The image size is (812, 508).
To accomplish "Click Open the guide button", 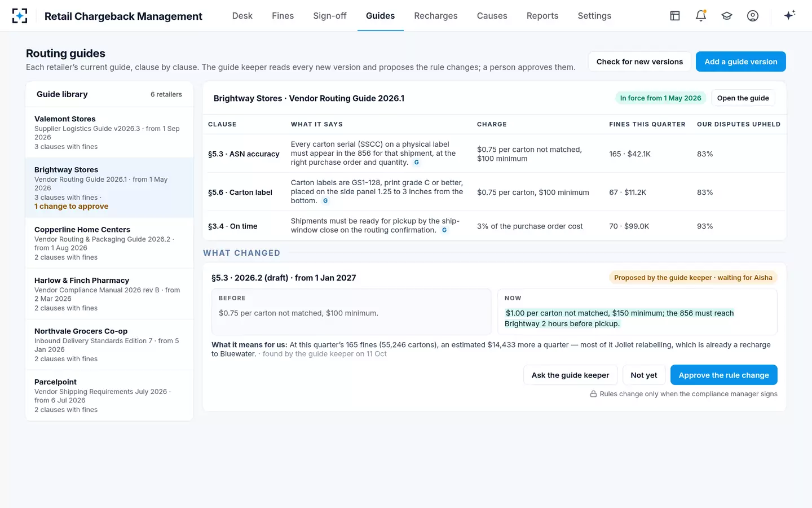I will (743, 98).
